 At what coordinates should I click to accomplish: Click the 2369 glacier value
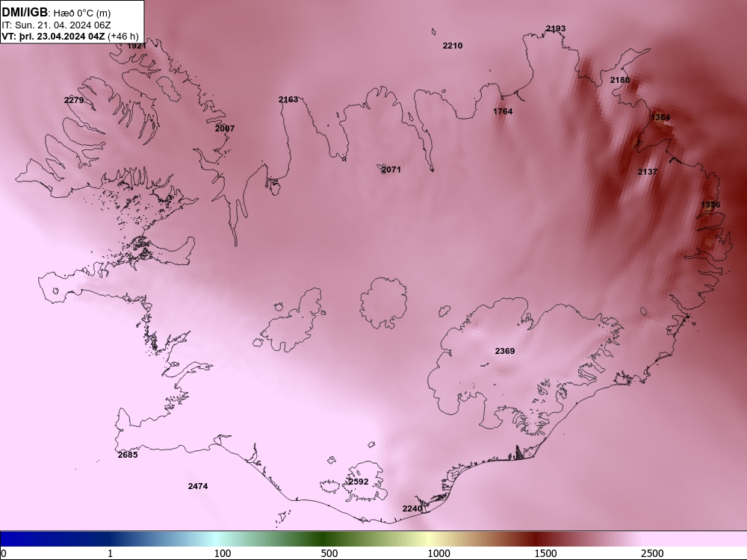coord(504,351)
